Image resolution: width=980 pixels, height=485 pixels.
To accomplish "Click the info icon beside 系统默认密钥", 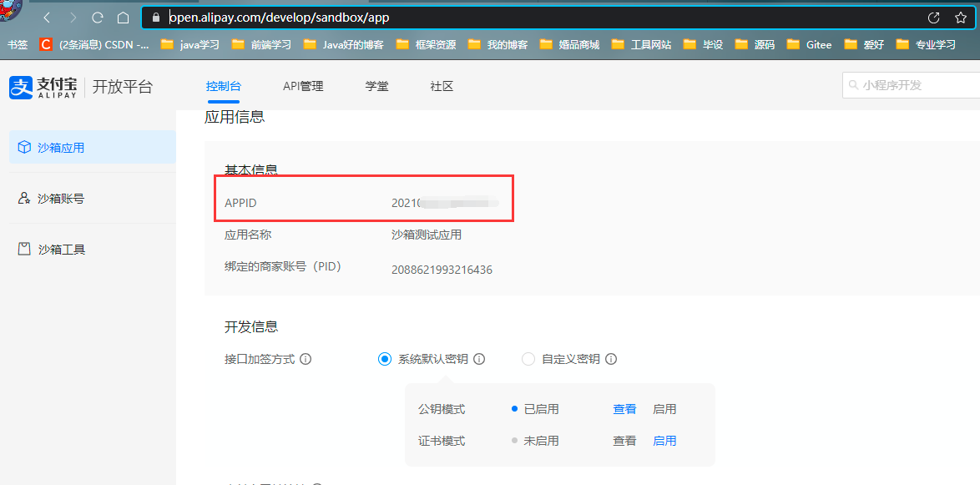I will point(479,360).
